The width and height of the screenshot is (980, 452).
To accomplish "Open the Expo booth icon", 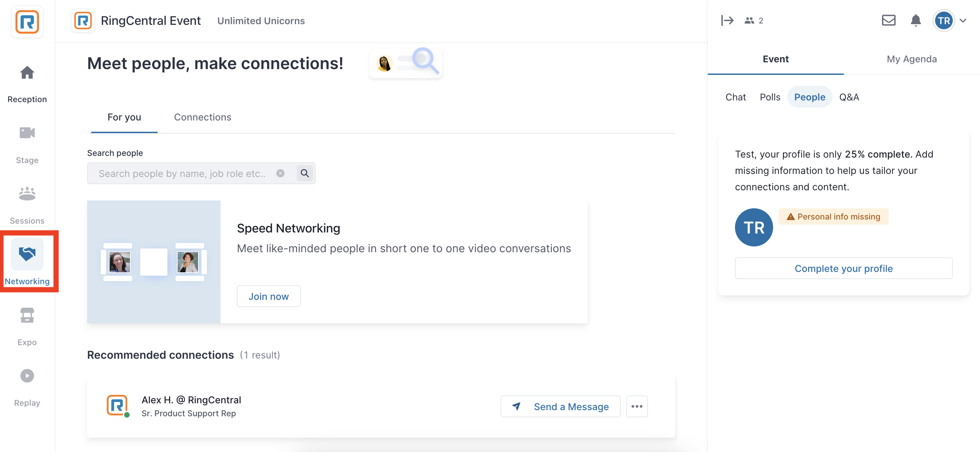I will coord(27,315).
